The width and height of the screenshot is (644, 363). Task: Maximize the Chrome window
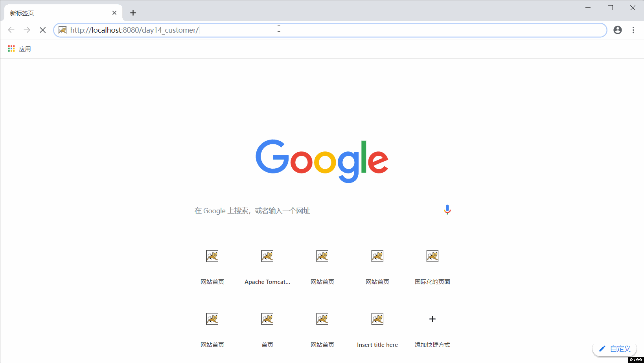pyautogui.click(x=611, y=8)
